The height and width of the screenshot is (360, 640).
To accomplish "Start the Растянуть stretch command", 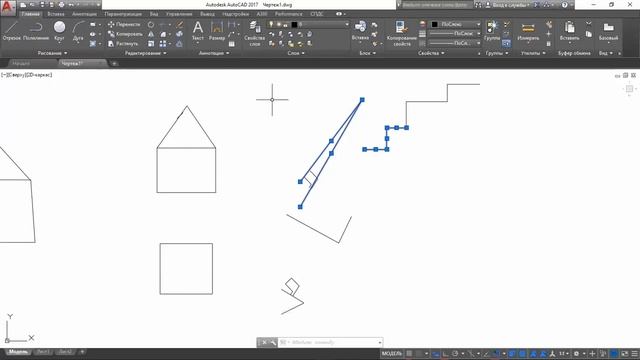I will click(123, 43).
